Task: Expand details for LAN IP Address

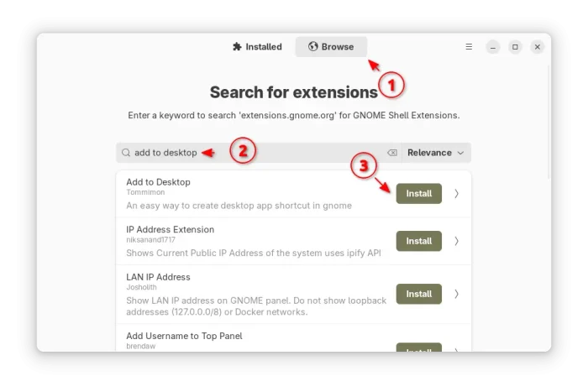Action: point(456,294)
